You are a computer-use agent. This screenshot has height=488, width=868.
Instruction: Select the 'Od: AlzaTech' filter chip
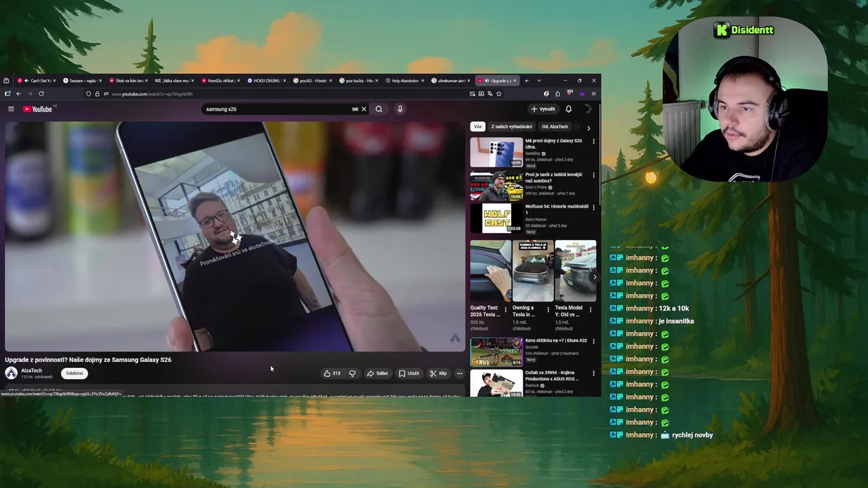point(555,127)
